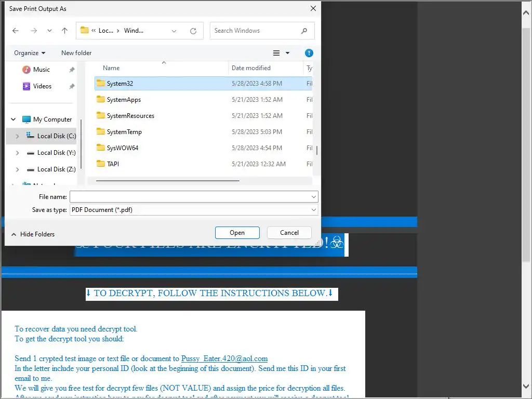Screen dimensions: 532x399
Task: Open the view options dropdown arrow
Action: [287, 53]
